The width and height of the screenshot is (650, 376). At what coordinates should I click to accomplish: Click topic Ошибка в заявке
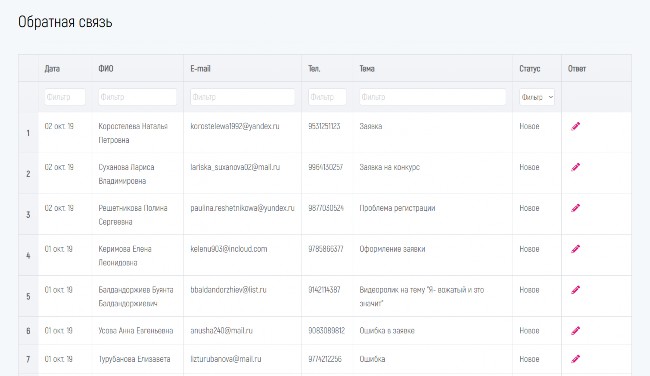point(387,330)
